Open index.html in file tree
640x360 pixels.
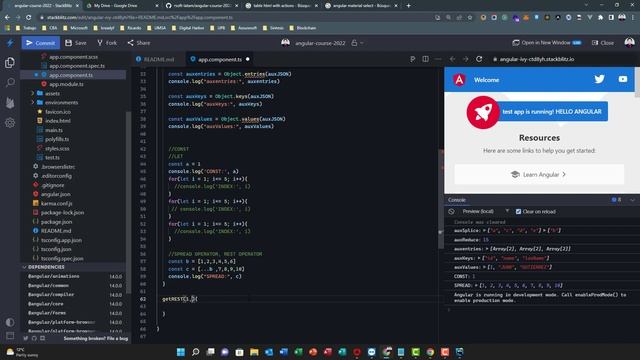(x=57, y=121)
